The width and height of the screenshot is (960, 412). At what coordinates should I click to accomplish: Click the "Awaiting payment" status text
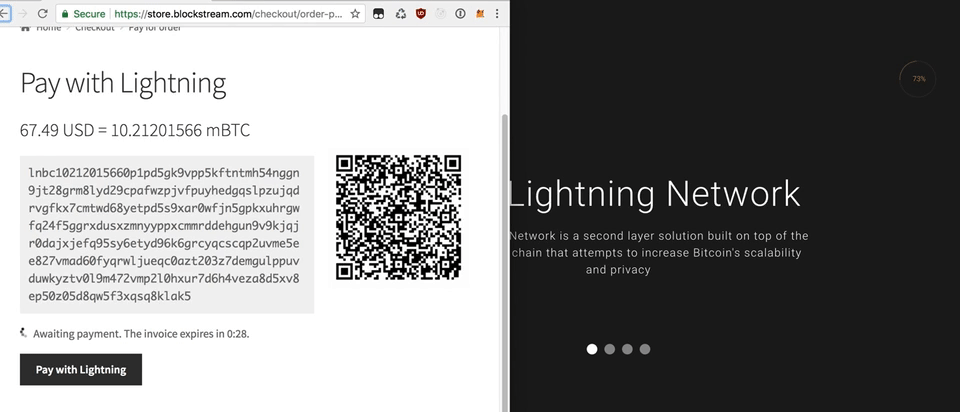pyautogui.click(x=141, y=334)
